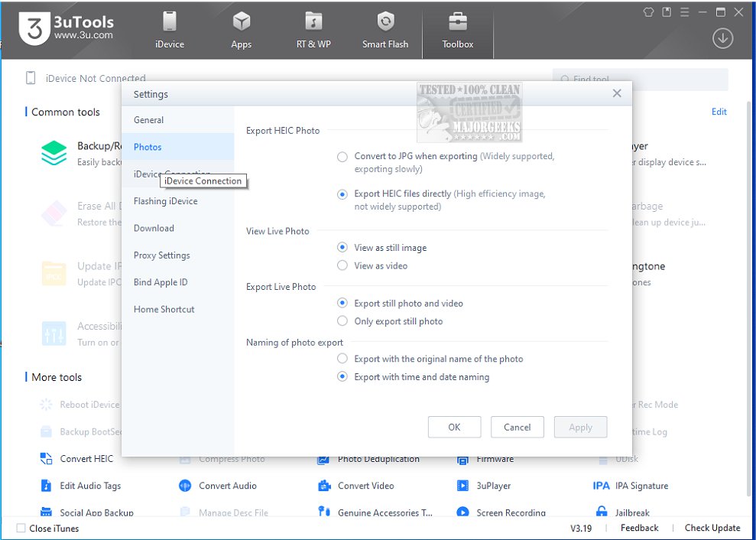
Task: Choose View as video
Action: 342,265
